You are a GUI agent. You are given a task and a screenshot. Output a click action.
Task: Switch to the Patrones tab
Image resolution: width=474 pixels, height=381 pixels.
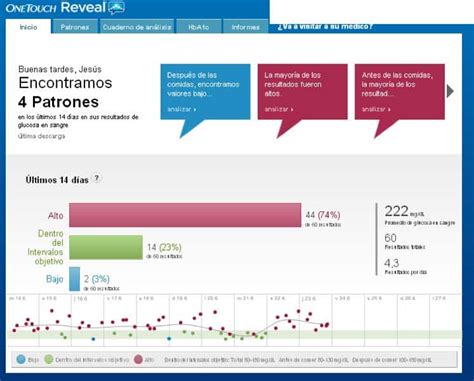click(x=75, y=27)
